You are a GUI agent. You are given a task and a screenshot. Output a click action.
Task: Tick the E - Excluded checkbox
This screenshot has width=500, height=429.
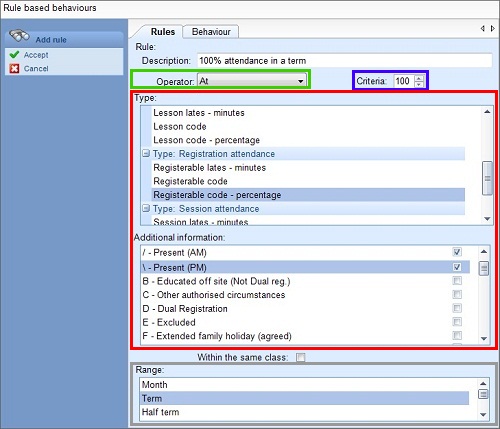(457, 322)
